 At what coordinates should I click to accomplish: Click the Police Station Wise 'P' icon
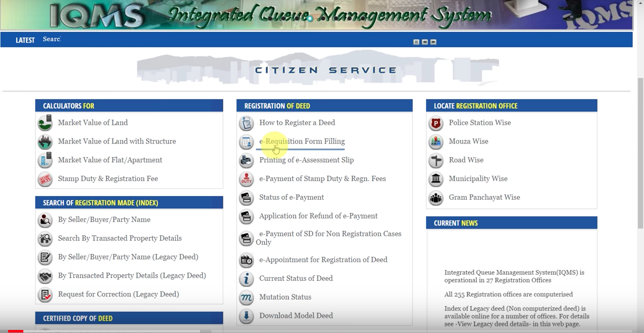436,123
